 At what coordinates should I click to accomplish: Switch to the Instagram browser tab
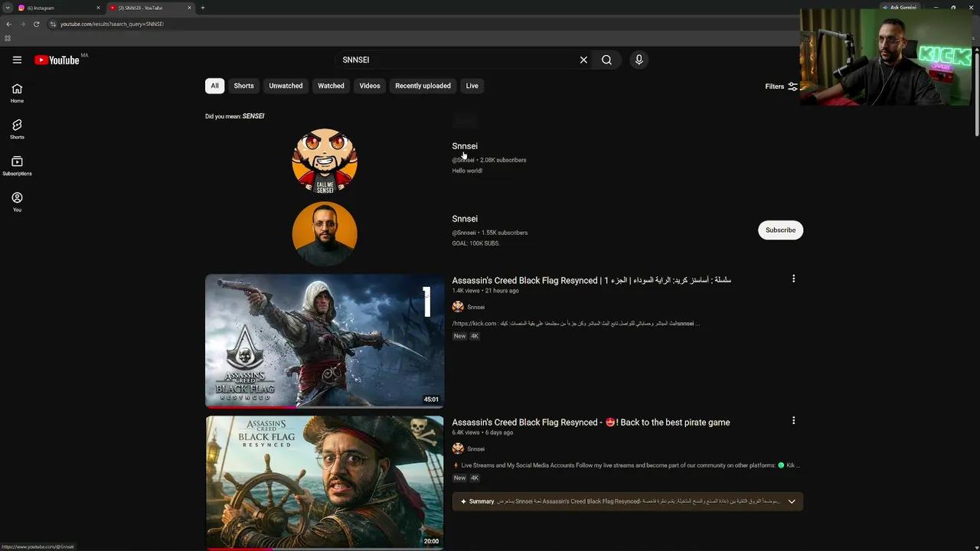[58, 8]
